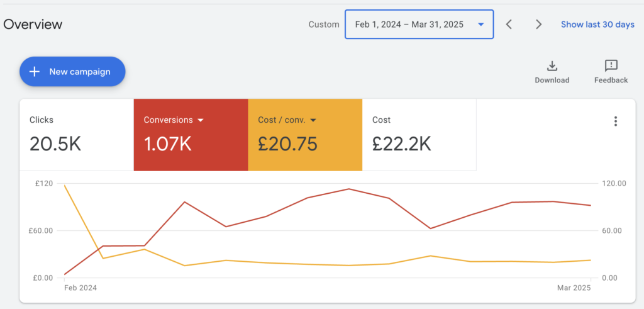Click the Feb 2024 chart axis label
The width and height of the screenshot is (644, 309).
[x=80, y=288]
